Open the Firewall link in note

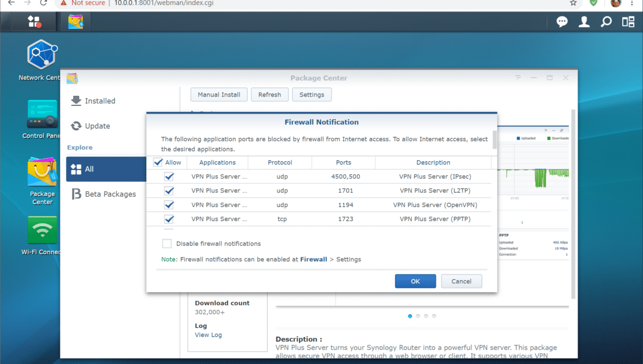(314, 259)
